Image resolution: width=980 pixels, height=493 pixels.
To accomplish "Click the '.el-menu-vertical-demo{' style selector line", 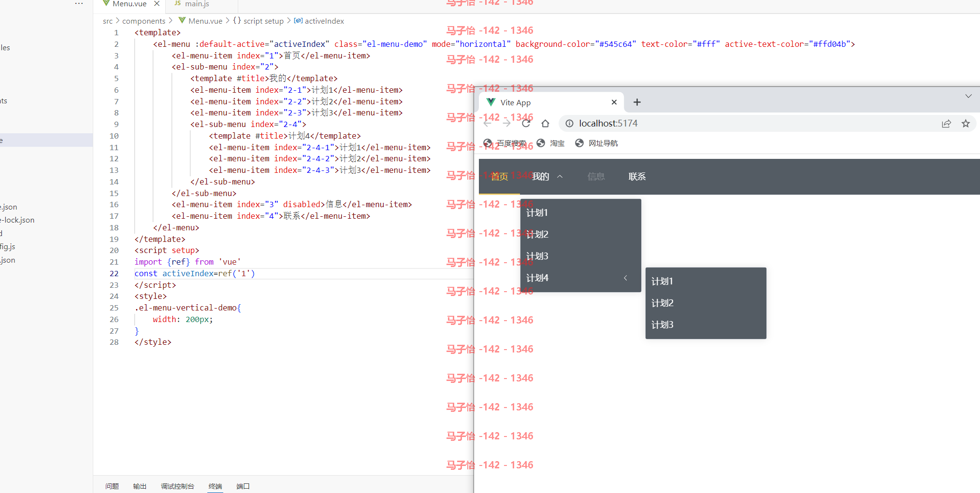I will point(187,308).
